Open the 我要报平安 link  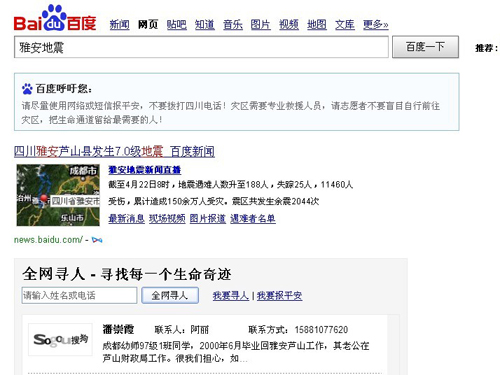(x=279, y=296)
